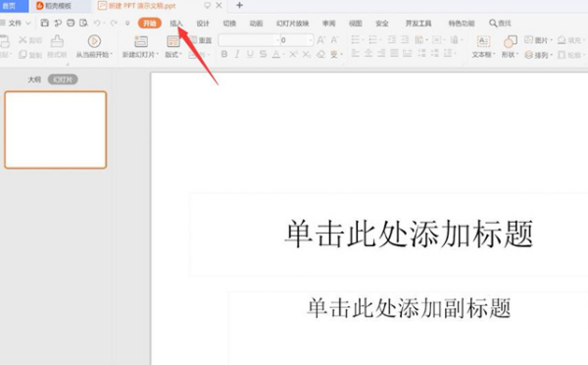Screen dimensions: 588x365
Task: Open the Developer Tools (开发工具) tab
Action: click(x=418, y=24)
